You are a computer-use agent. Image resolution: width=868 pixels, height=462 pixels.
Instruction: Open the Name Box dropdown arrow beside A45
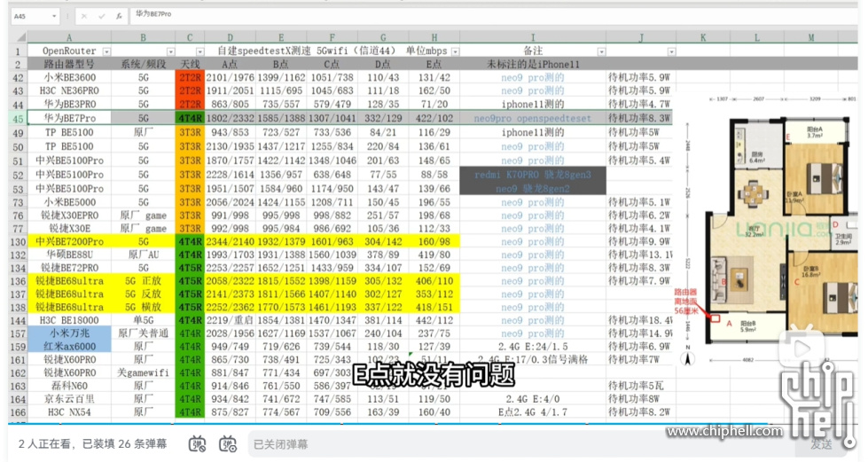coord(54,17)
